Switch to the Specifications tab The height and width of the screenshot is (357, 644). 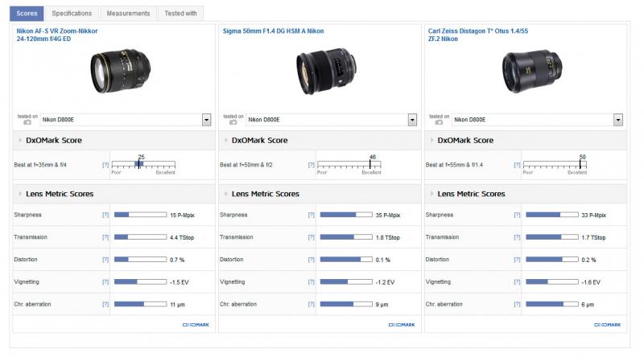tap(72, 14)
